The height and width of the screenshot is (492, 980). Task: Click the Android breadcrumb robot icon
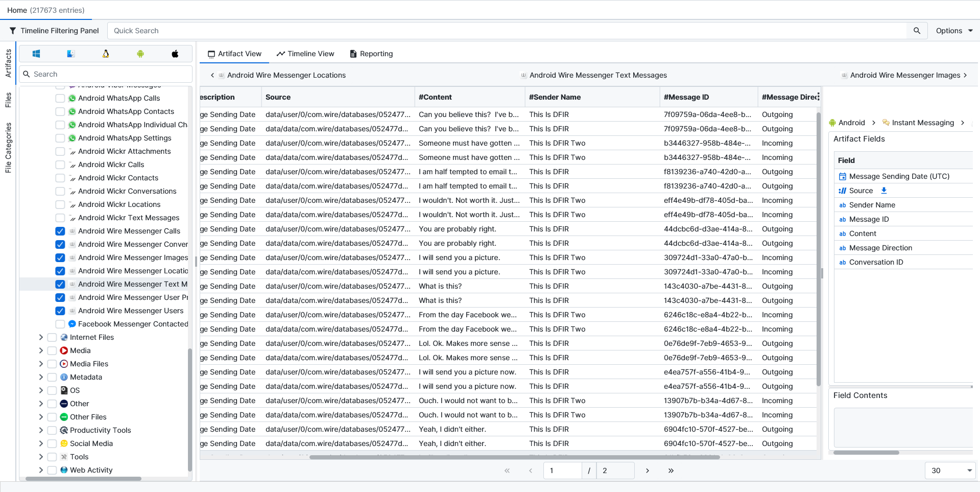[x=832, y=123]
